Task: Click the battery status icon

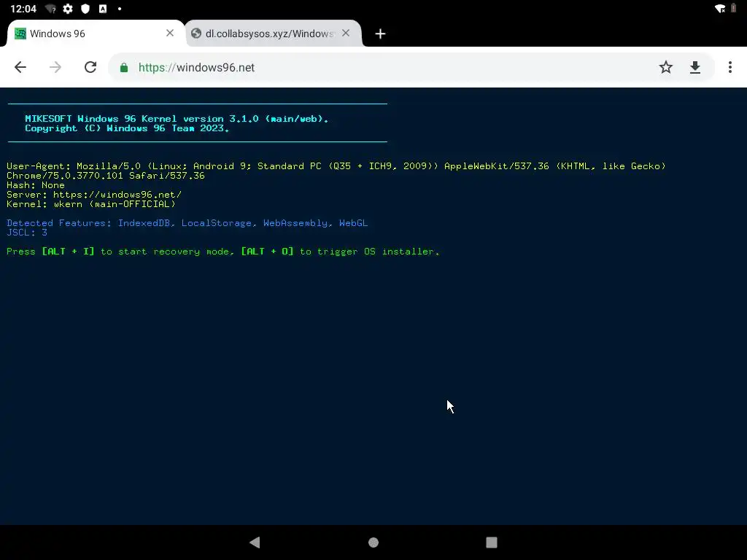Action: click(734, 8)
